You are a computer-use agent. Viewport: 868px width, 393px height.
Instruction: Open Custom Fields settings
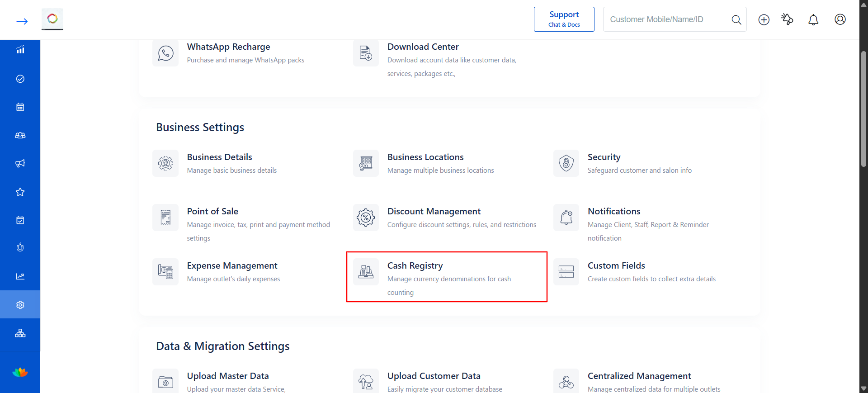(x=616, y=265)
